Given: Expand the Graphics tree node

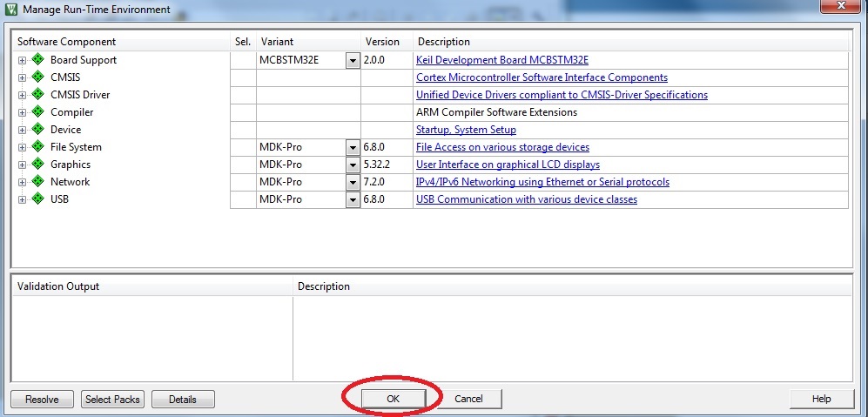Looking at the screenshot, I should coord(22,165).
